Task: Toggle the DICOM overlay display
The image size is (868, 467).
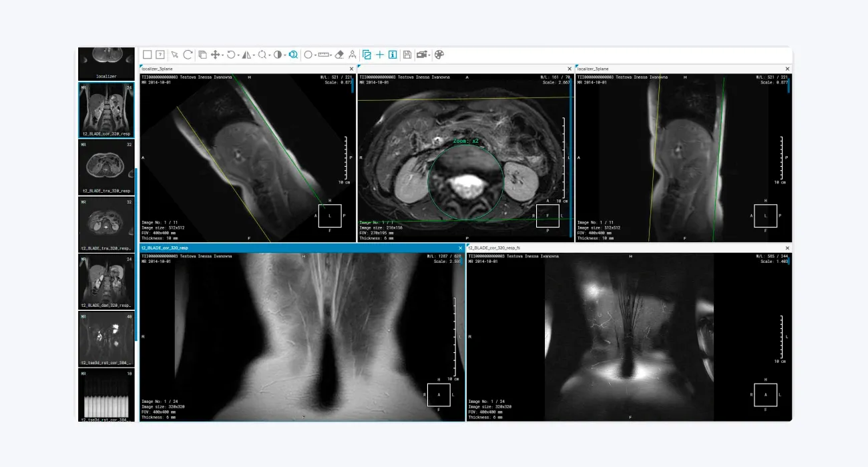Action: click(366, 55)
